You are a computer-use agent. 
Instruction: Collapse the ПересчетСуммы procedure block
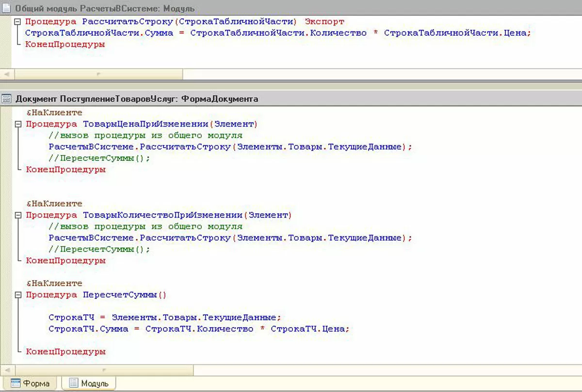coord(18,295)
